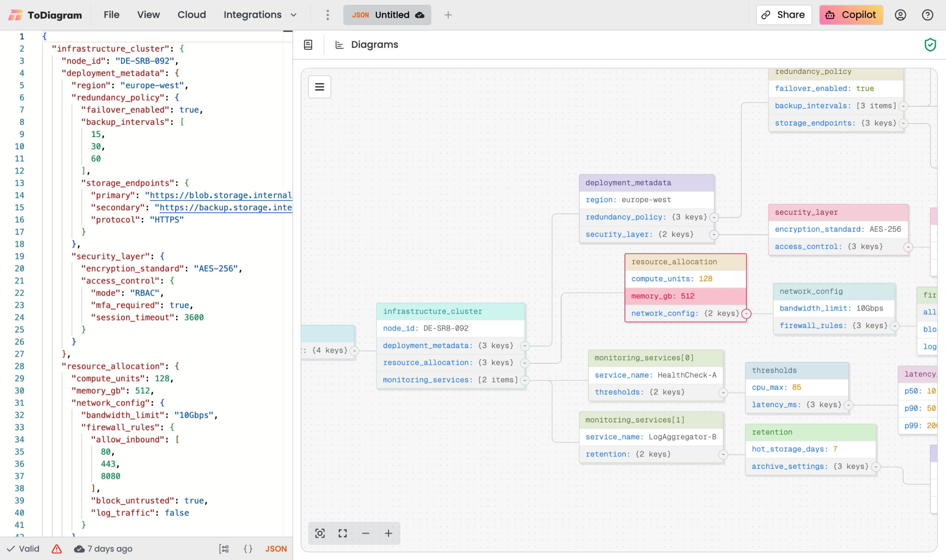Click the warning triangle in the status bar
The image size is (946, 560).
[x=56, y=549]
